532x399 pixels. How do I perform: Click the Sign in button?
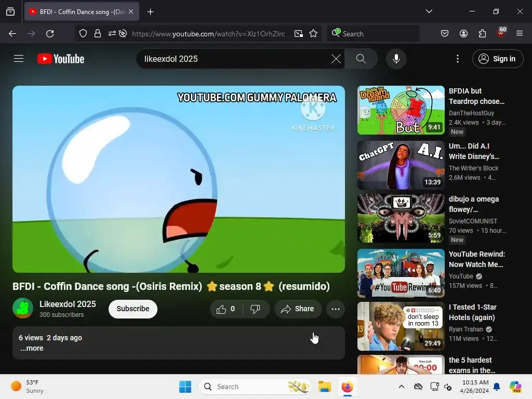[x=497, y=59]
